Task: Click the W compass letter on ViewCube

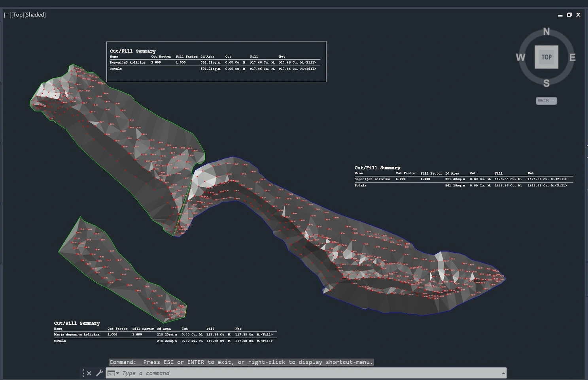Action: pos(520,57)
